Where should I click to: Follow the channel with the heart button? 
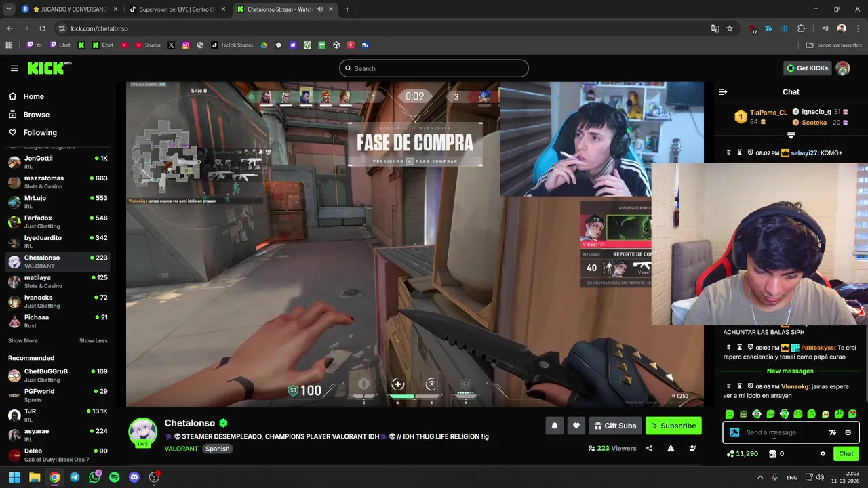point(576,426)
